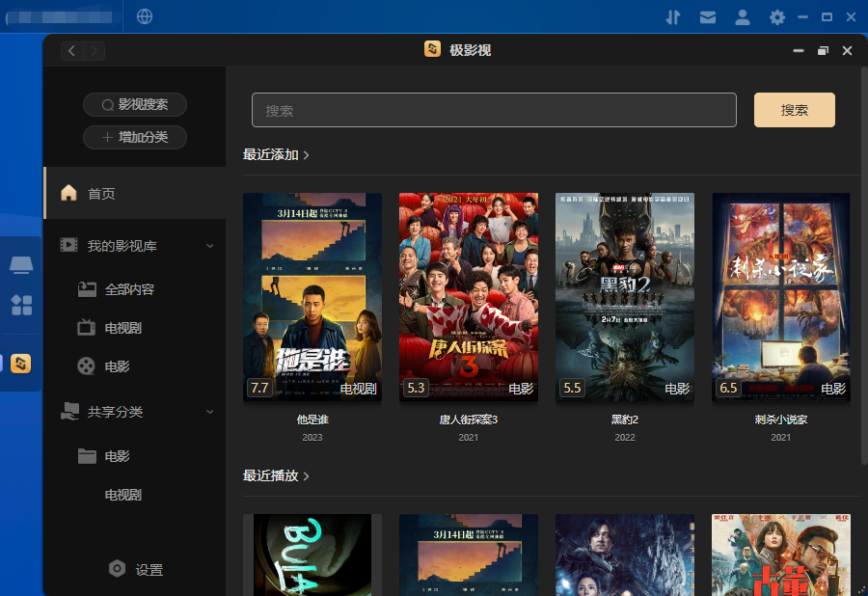Collapse the 我的影视库 section chevron
This screenshot has height=596, width=868.
(210, 246)
